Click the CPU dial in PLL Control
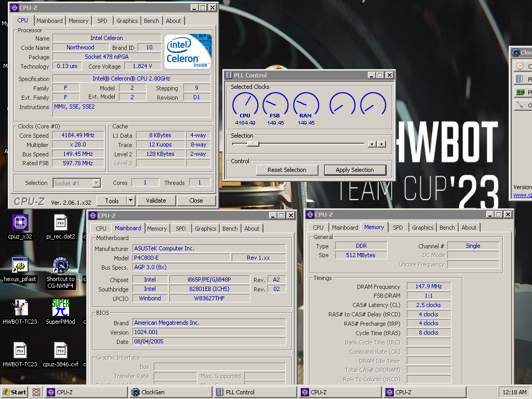The image size is (532, 399). point(245,105)
